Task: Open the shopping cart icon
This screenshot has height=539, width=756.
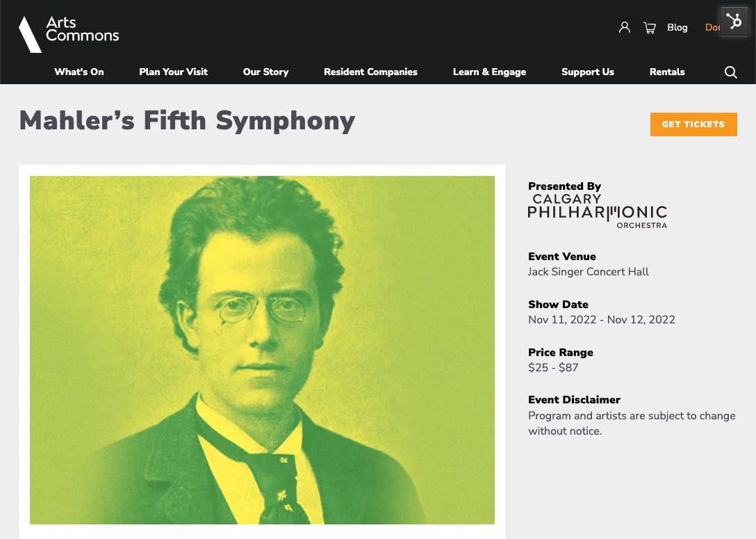Action: click(x=650, y=28)
